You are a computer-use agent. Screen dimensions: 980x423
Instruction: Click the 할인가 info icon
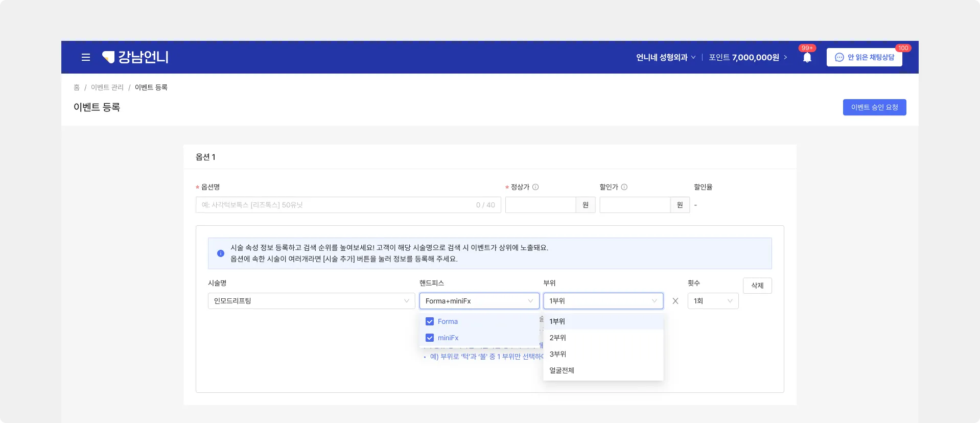624,187
